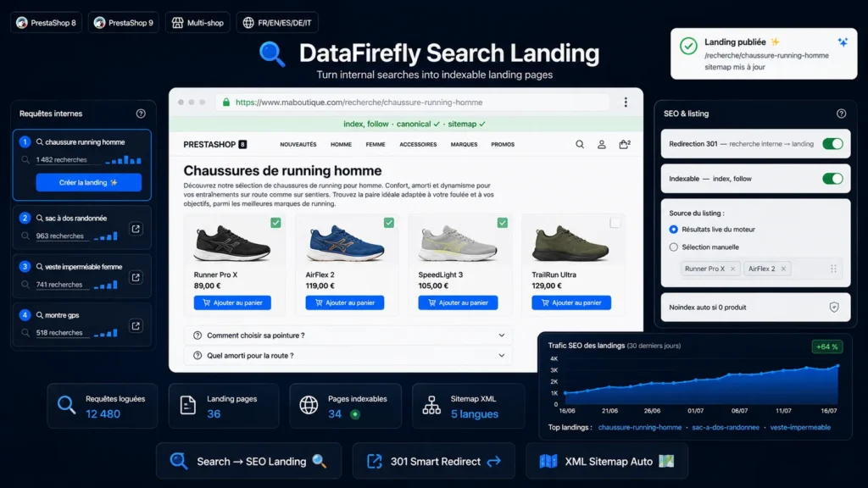Expand Quel amorti pour la route chevron
This screenshot has height=488, width=868.
(x=501, y=356)
